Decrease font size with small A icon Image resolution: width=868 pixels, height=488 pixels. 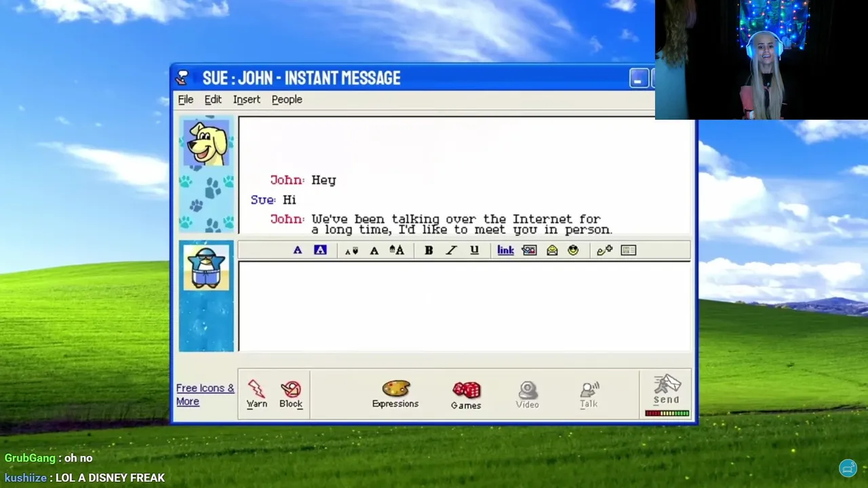click(351, 251)
